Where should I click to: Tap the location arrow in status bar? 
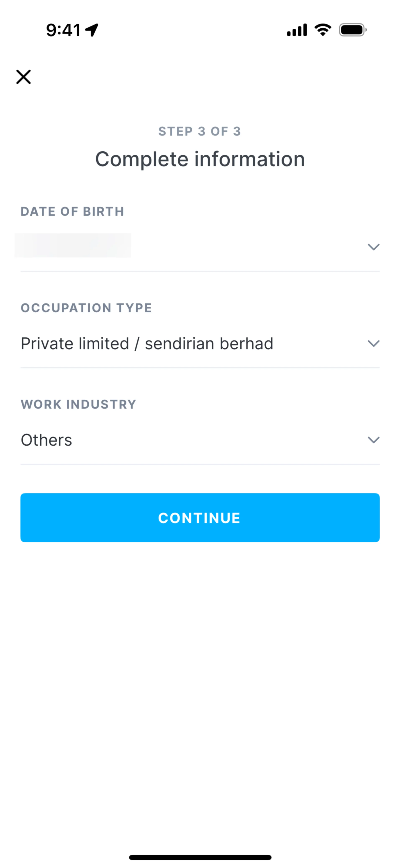[x=92, y=30]
